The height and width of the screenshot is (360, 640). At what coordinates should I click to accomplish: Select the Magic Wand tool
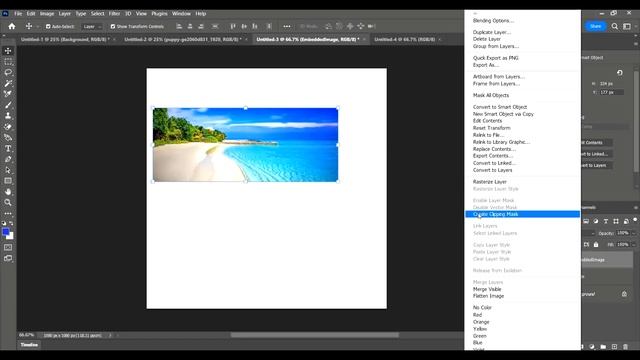coord(8,83)
